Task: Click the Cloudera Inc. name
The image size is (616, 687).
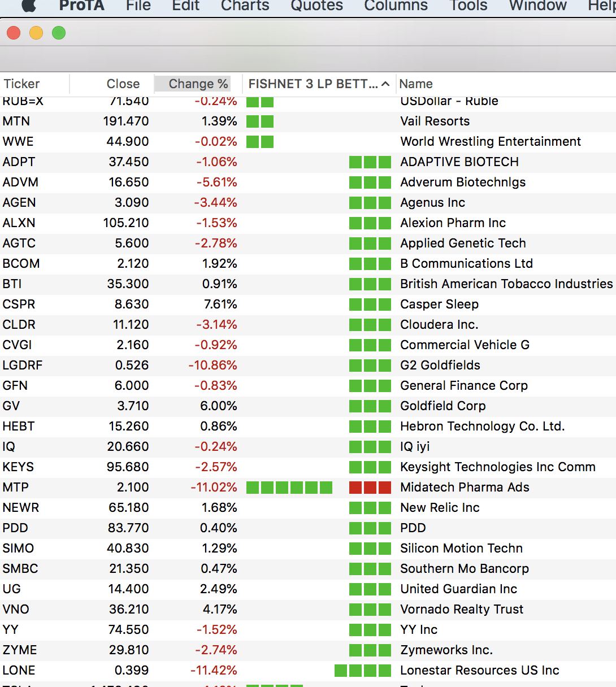Action: [439, 324]
